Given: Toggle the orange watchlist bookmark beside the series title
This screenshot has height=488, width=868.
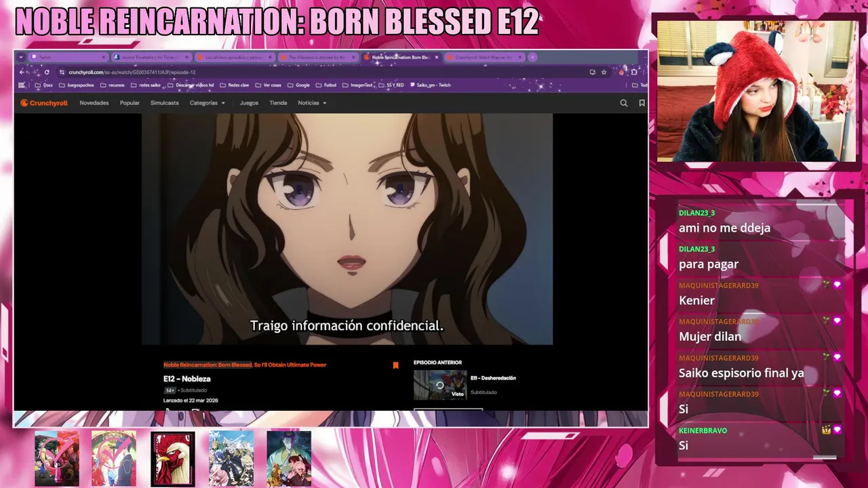Looking at the screenshot, I should (x=395, y=365).
